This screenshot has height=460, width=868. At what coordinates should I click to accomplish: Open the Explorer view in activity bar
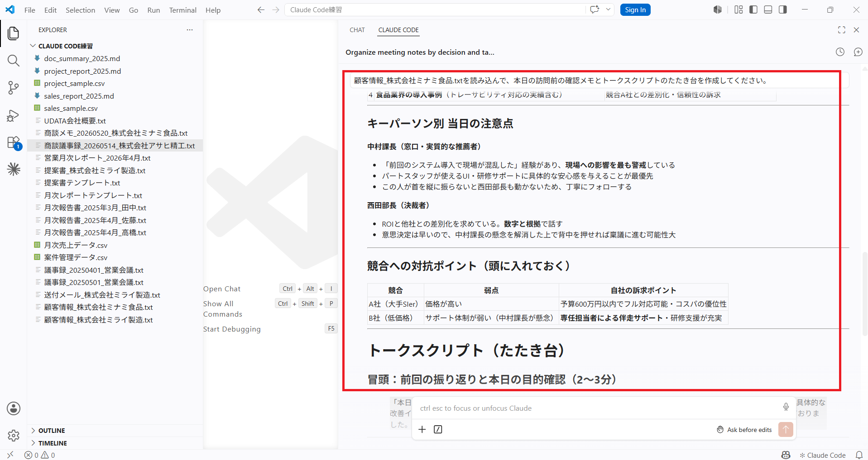[x=14, y=33]
